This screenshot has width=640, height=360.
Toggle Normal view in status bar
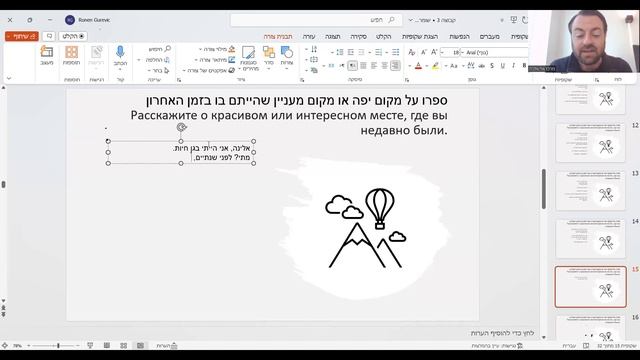tap(140, 346)
